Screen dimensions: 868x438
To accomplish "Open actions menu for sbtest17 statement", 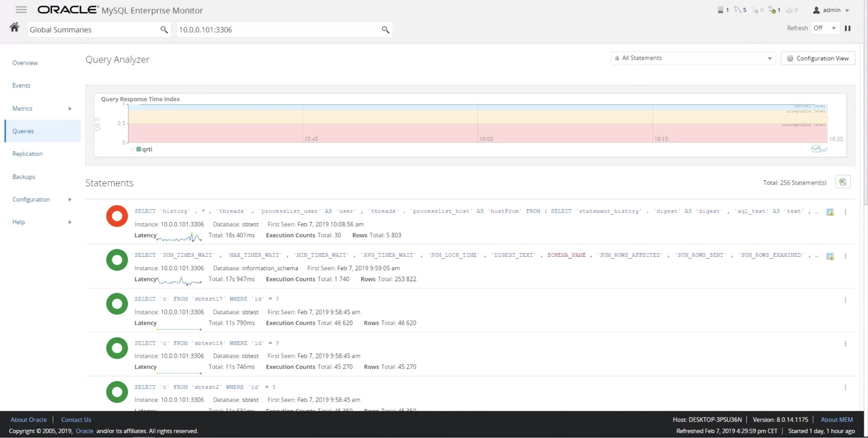I will [845, 300].
